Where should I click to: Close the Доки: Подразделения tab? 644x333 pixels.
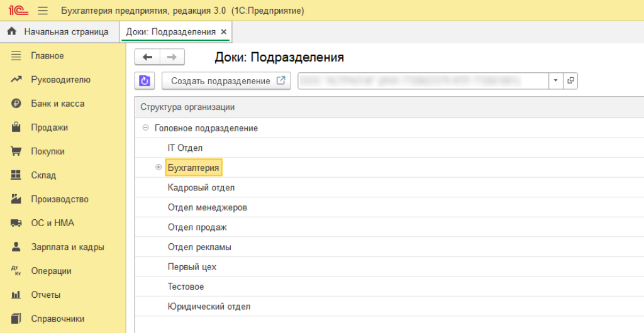[224, 31]
